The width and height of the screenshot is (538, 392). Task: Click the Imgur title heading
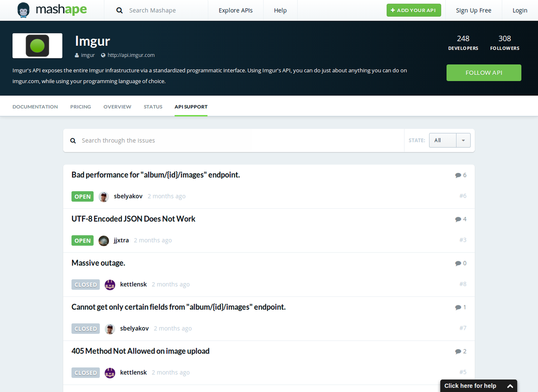point(92,41)
